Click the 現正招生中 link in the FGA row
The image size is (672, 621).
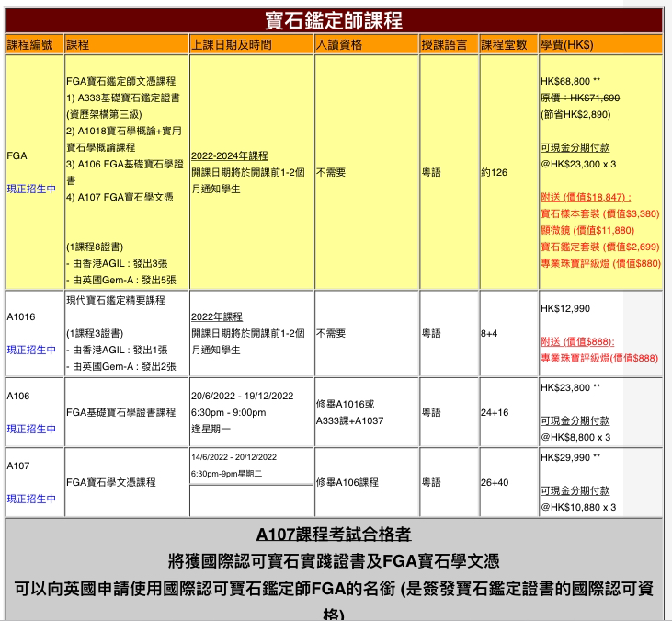tap(31, 189)
